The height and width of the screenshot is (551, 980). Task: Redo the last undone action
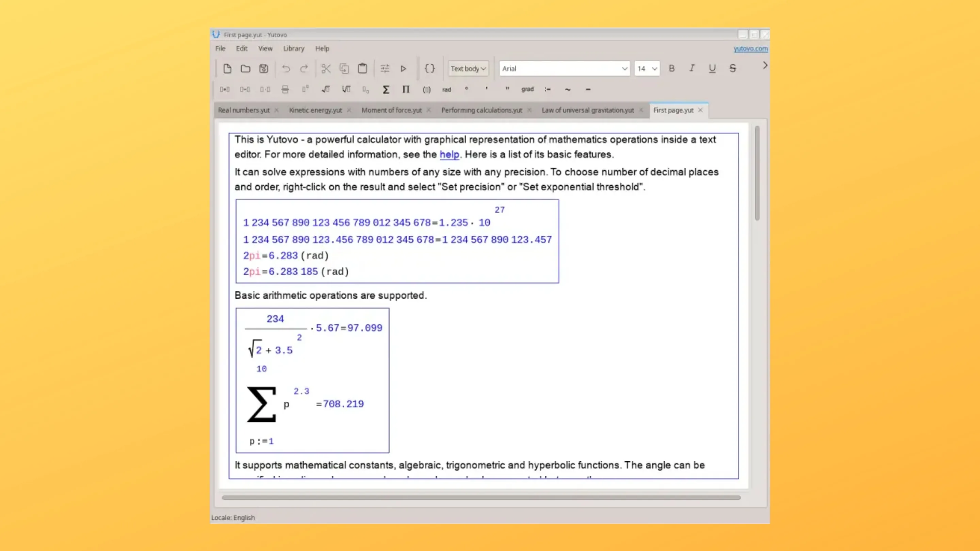[304, 68]
